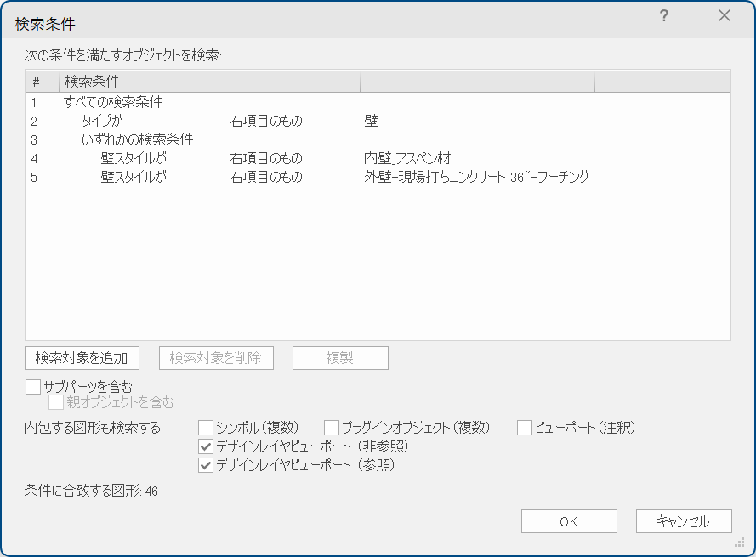Select row 2 タイプが criterion
The image size is (756, 557).
pyautogui.click(x=102, y=121)
